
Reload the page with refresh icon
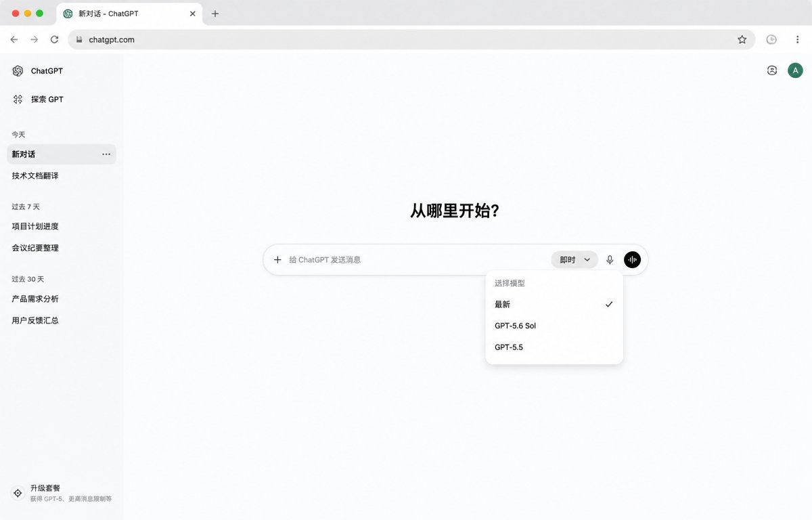pyautogui.click(x=55, y=40)
